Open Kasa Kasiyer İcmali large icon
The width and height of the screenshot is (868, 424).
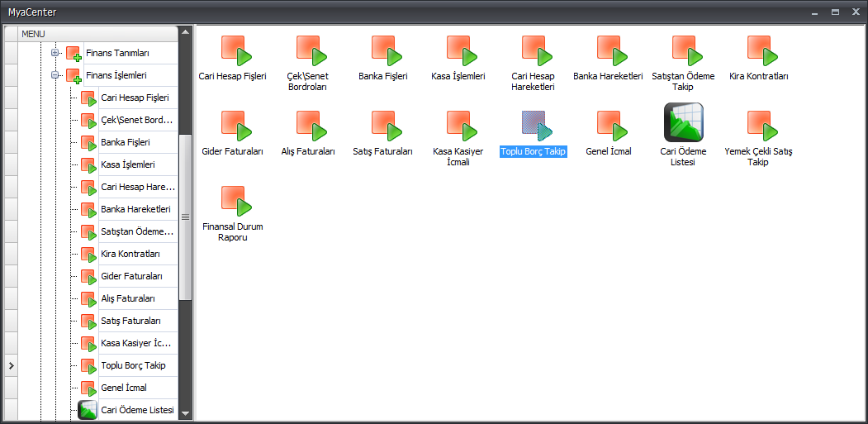click(462, 126)
